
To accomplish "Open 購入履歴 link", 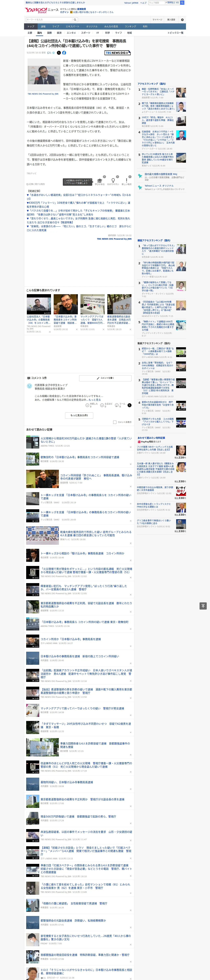I will point(171,19).
